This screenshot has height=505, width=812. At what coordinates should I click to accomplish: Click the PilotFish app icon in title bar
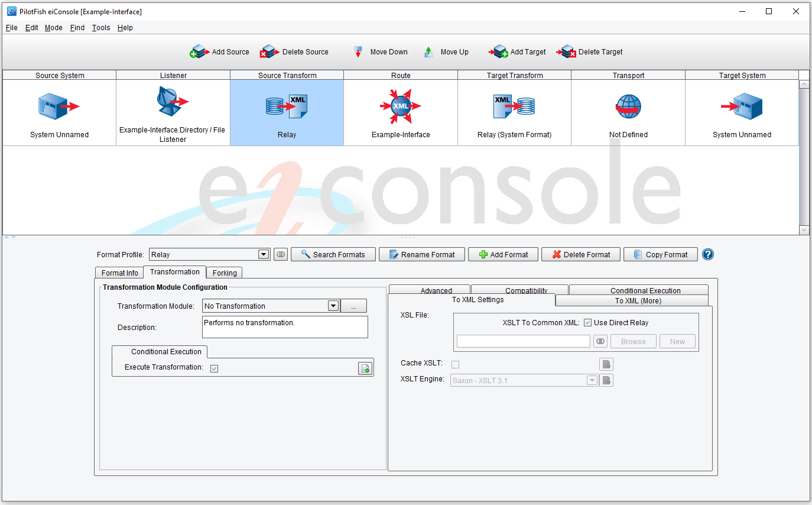(11, 11)
